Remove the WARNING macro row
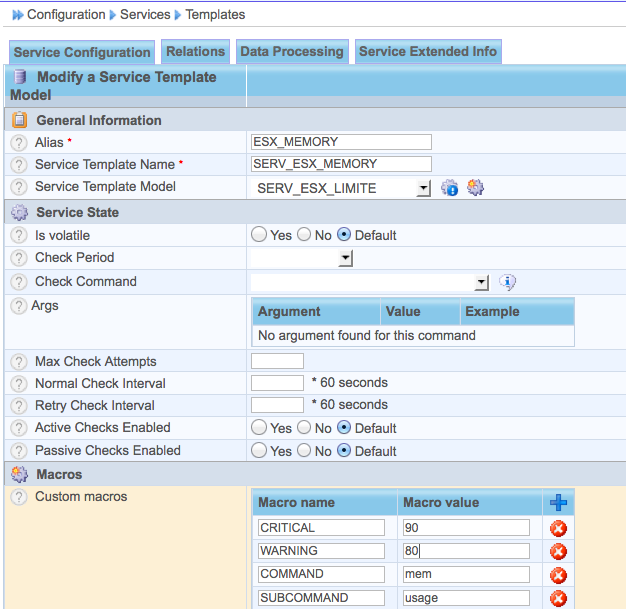Image resolution: width=626 pixels, height=609 pixels. point(558,552)
